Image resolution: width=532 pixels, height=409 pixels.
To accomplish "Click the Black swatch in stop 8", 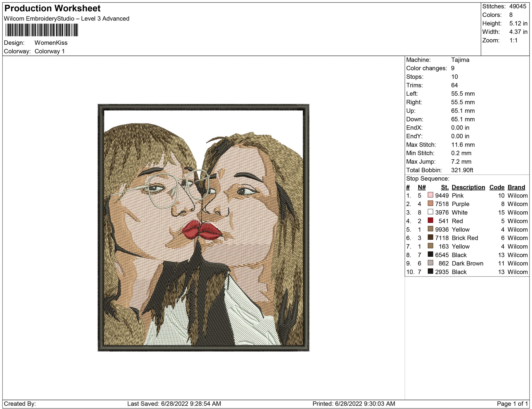I will 430,254.
